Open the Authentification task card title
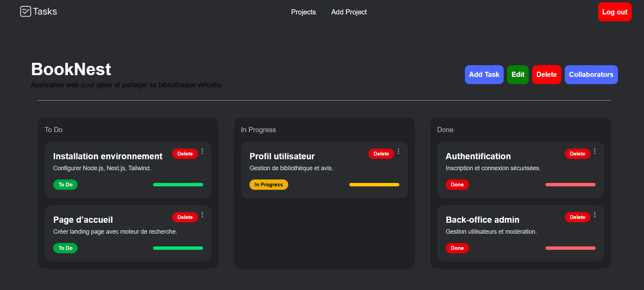Viewport: 644px width, 290px height. tap(478, 156)
